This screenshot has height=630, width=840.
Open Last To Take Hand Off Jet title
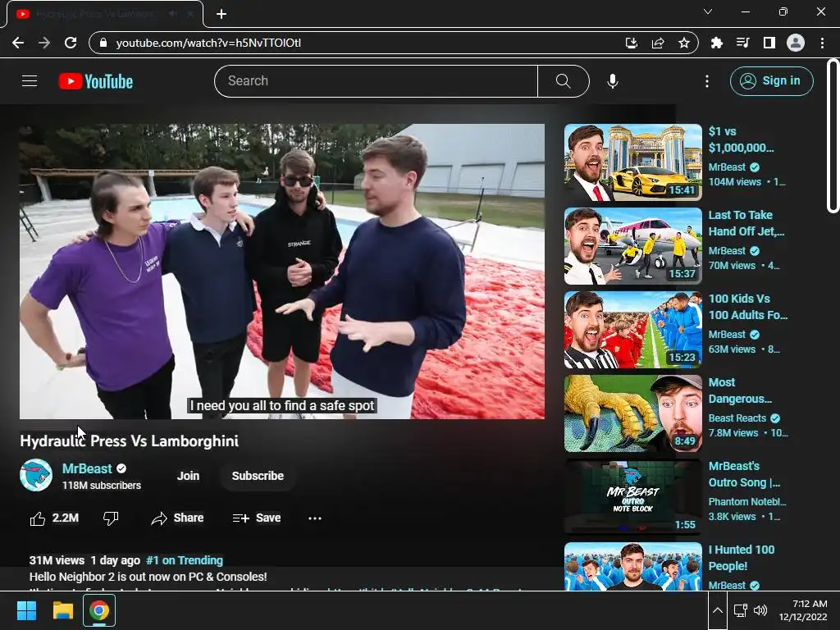point(746,223)
